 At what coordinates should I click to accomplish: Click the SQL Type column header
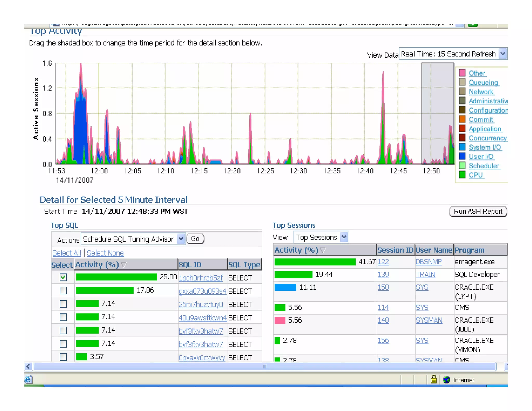(x=244, y=264)
